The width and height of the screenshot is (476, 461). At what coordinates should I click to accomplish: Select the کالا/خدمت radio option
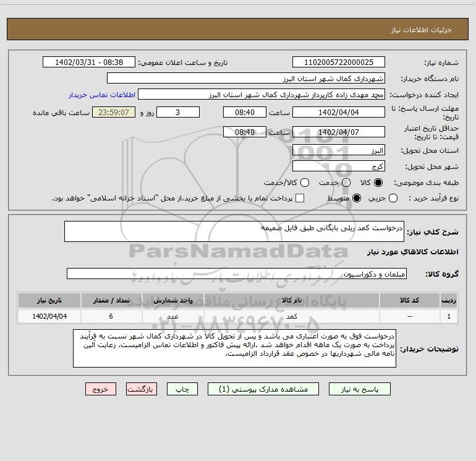coord(305,183)
